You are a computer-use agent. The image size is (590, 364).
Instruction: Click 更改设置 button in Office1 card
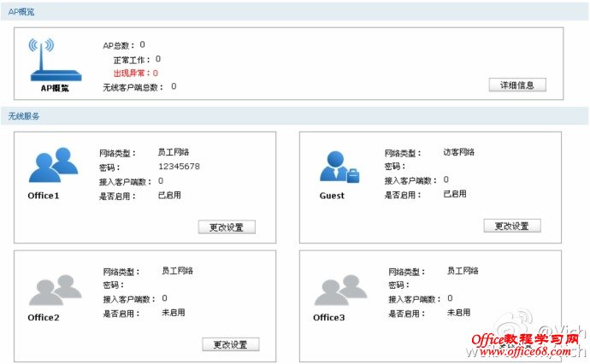coord(227,227)
